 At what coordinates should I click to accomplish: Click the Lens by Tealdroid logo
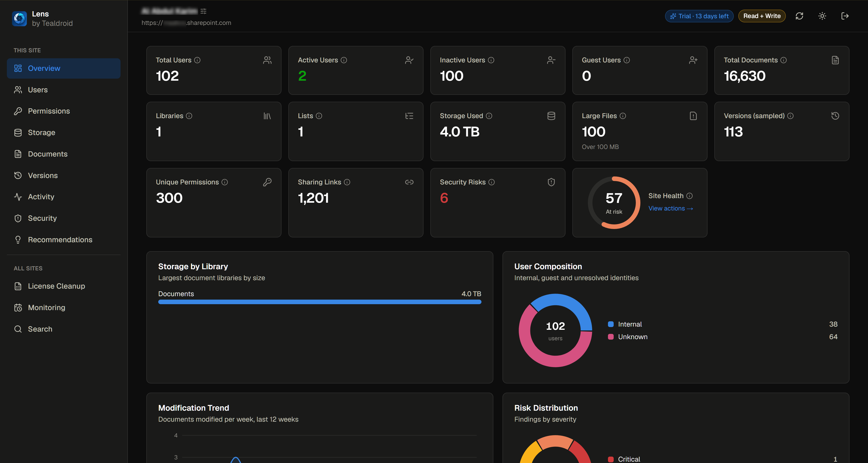(x=19, y=19)
